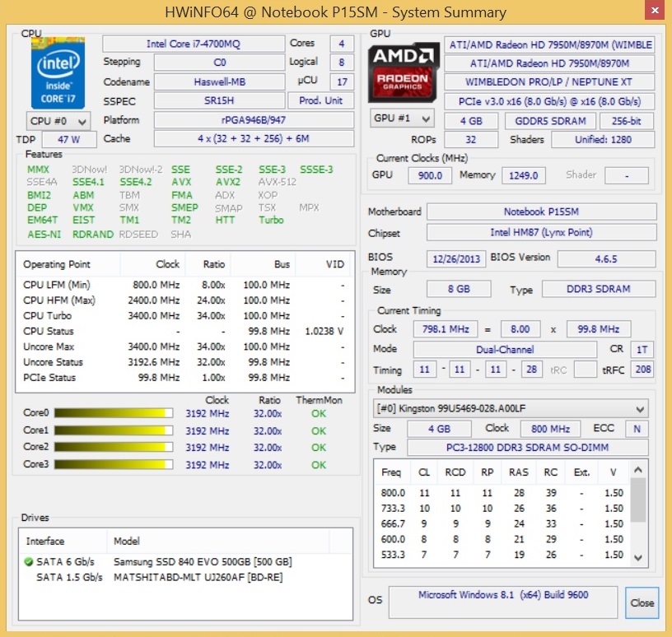Click the memory timings scrollbar down arrow
Image resolution: width=672 pixels, height=637 pixels.
pyautogui.click(x=637, y=558)
